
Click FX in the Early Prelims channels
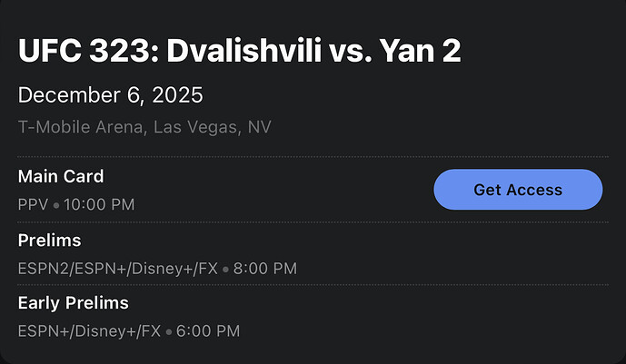pos(148,331)
